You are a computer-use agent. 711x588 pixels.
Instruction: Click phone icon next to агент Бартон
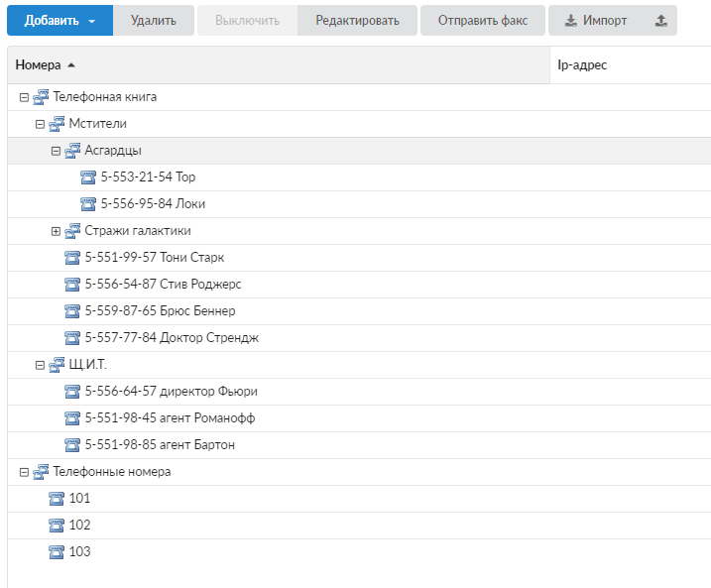[72, 445]
